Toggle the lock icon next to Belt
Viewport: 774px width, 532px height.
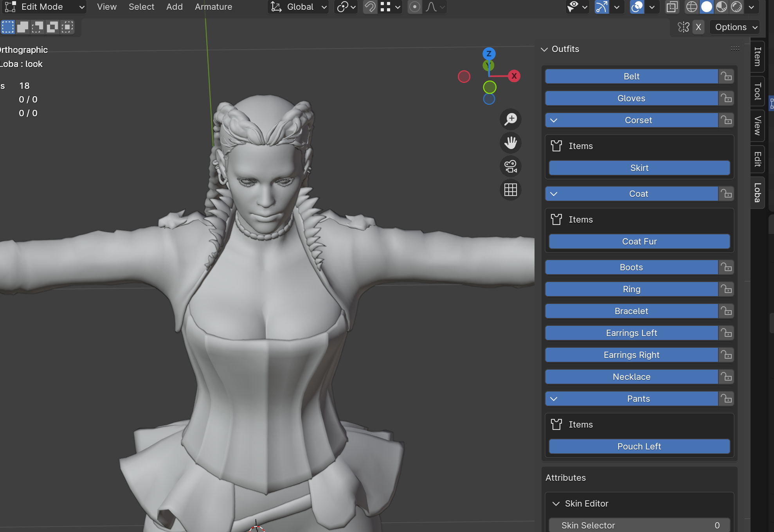point(726,76)
